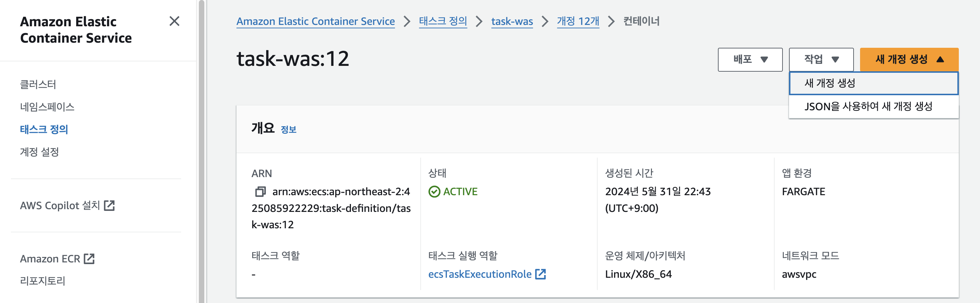Screen dimensions: 980x303
Task: Open 계정 설정 in the sidebar
Action: (x=40, y=152)
